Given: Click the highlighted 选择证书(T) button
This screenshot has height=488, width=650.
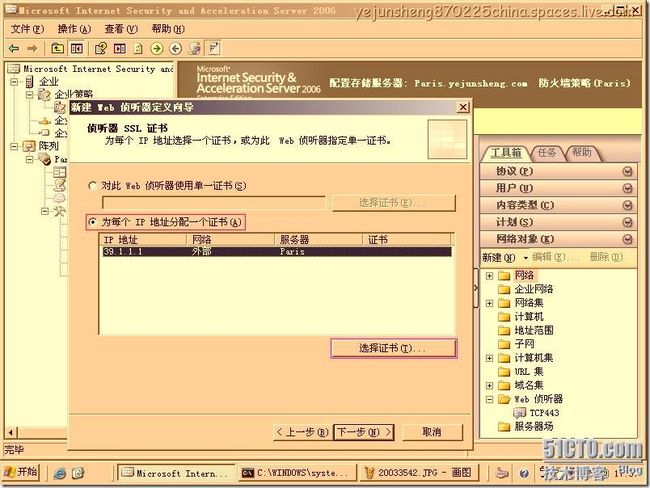Looking at the screenshot, I should pyautogui.click(x=394, y=348).
